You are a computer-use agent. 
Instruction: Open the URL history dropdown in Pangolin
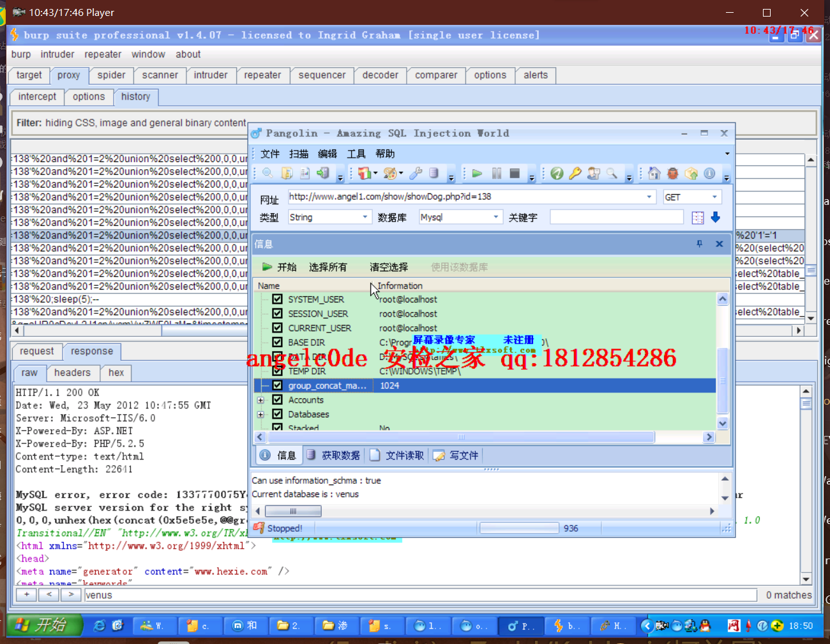coord(649,197)
